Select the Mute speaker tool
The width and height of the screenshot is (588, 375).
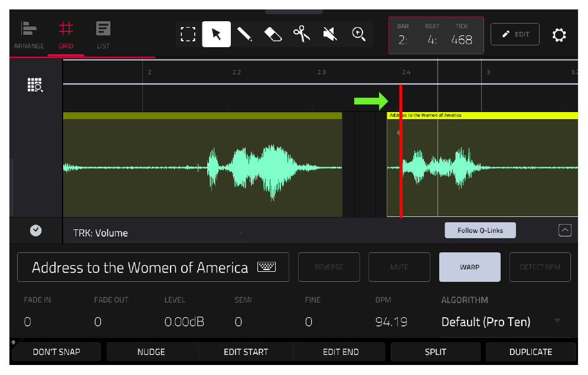(x=330, y=34)
